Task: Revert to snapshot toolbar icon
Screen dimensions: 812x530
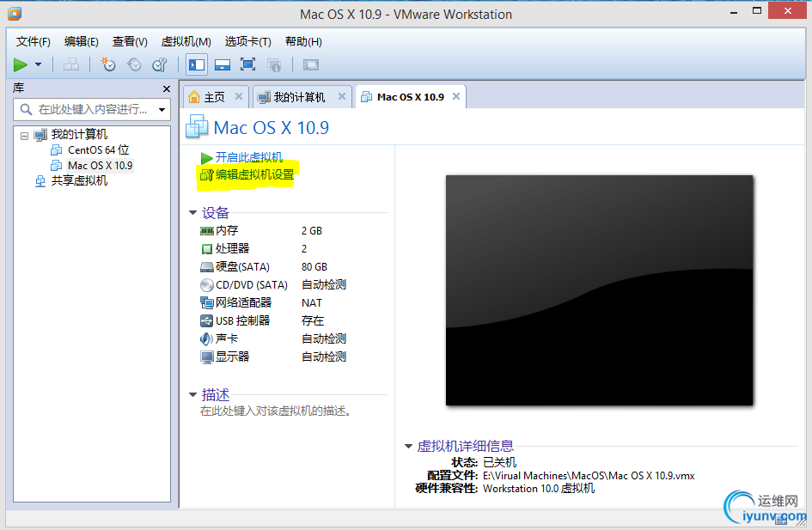Action: pos(134,64)
